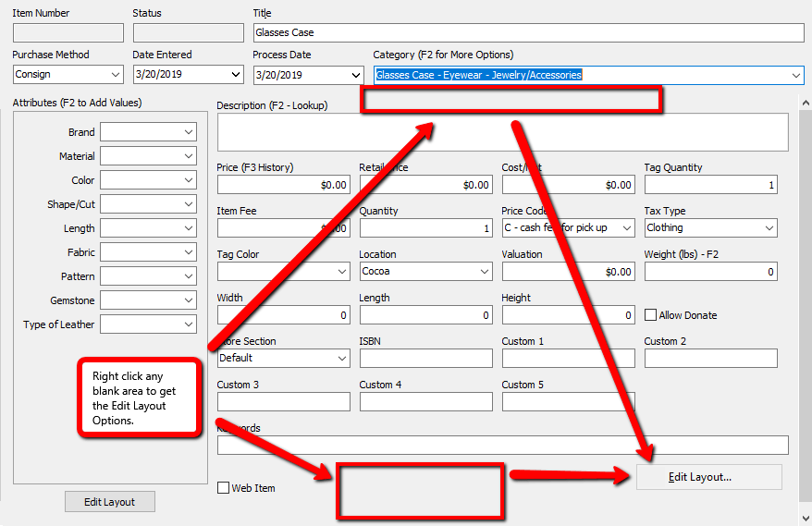Click the Custom 4 field

pos(425,402)
